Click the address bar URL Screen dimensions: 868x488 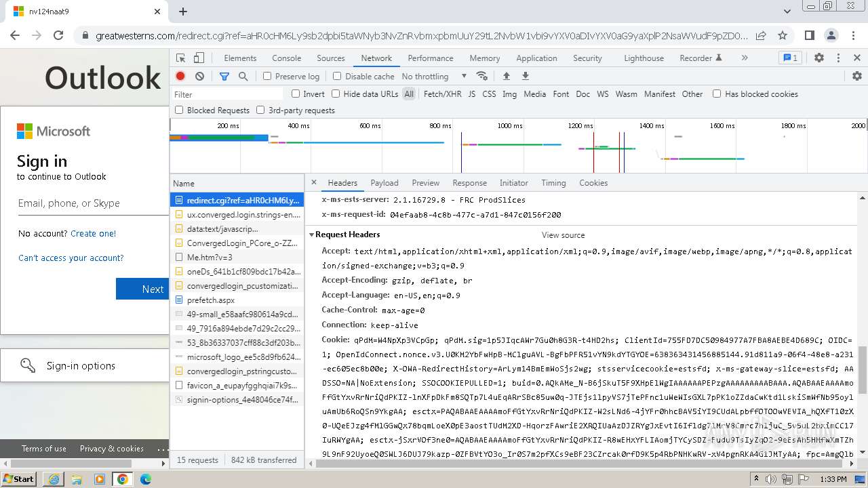pyautogui.click(x=420, y=35)
